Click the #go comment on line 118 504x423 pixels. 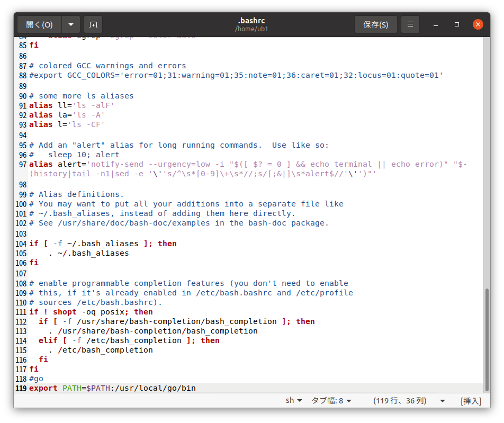36,379
